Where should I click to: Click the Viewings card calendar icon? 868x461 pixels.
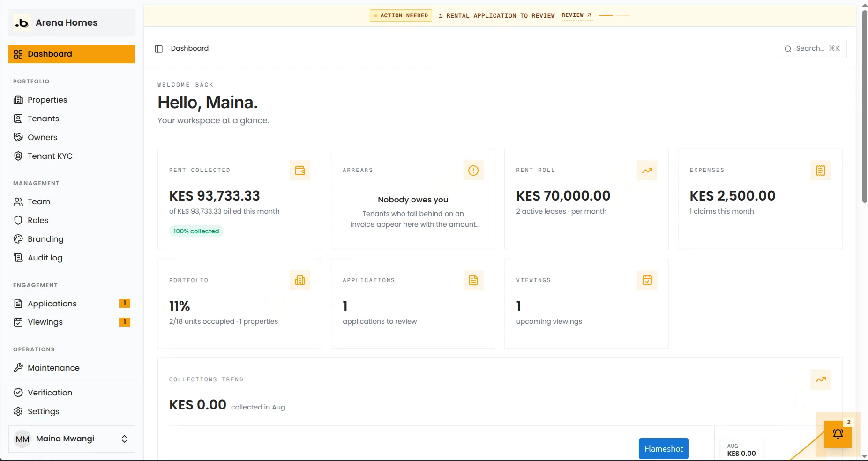[x=647, y=280]
